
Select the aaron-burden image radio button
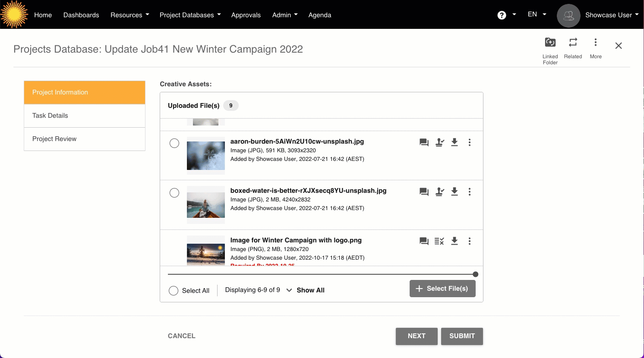pyautogui.click(x=174, y=143)
